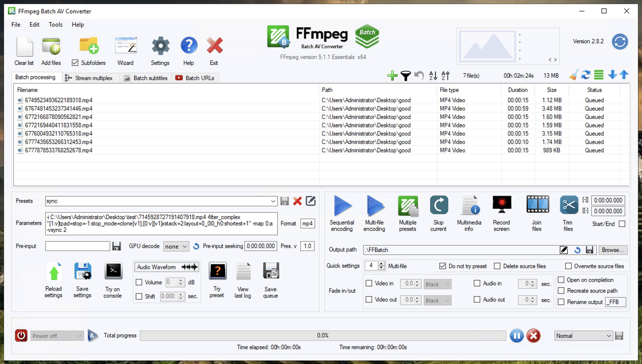Click the Multi-file count stepper

coord(381,266)
